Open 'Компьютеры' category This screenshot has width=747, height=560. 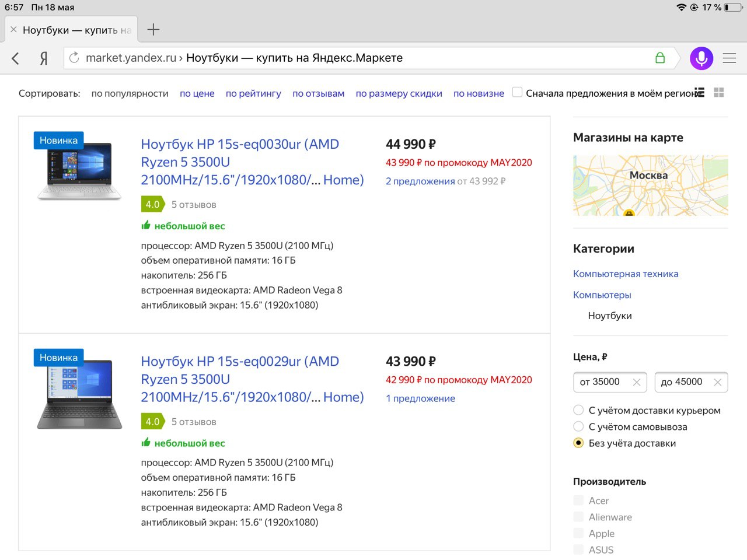602,295
